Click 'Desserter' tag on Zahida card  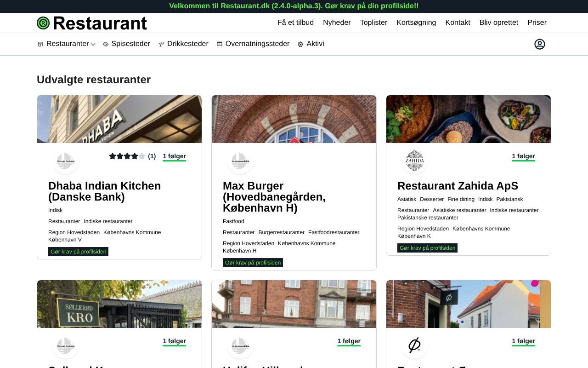[x=432, y=199]
